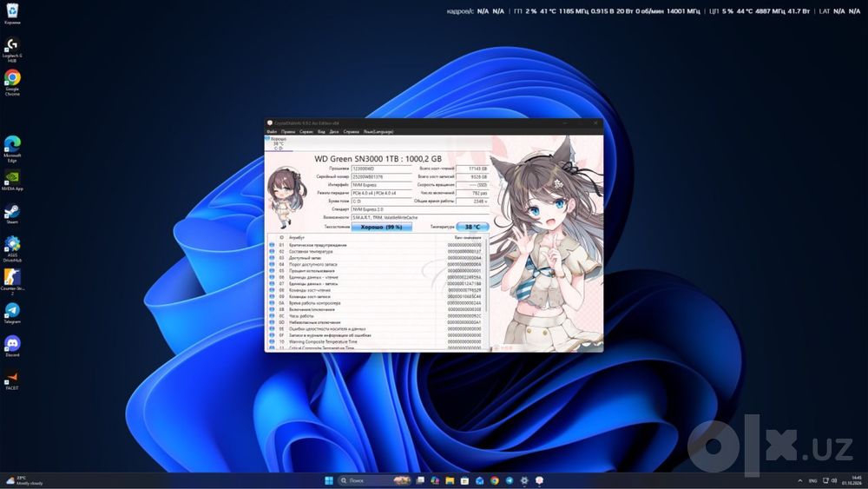Open the Сервис menu
This screenshot has width=868, height=489.
[x=306, y=132]
